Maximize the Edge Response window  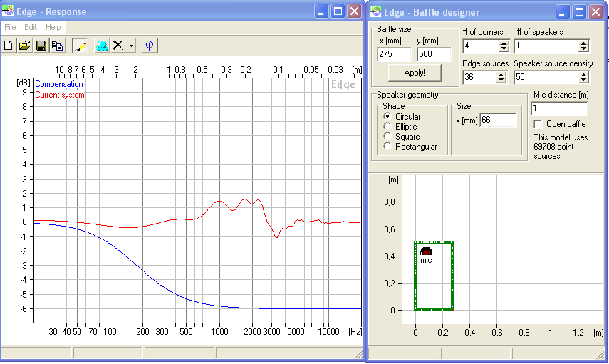coord(338,11)
